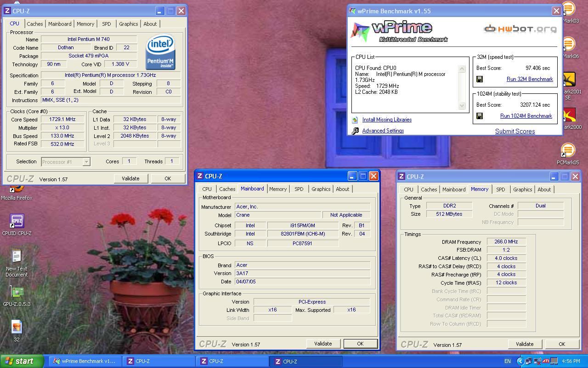Click the taskbar clock showing 4:56 PM

pos(571,362)
